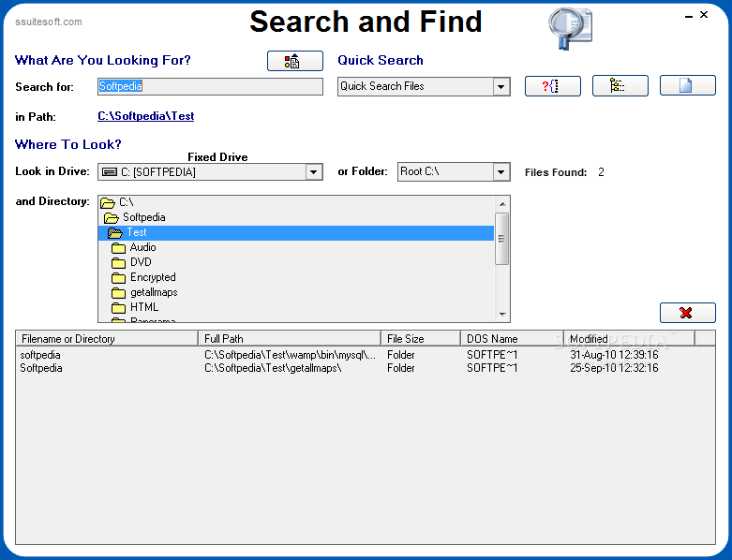Click the ssuitesoft.com label
The height and width of the screenshot is (560, 732).
[x=49, y=22]
